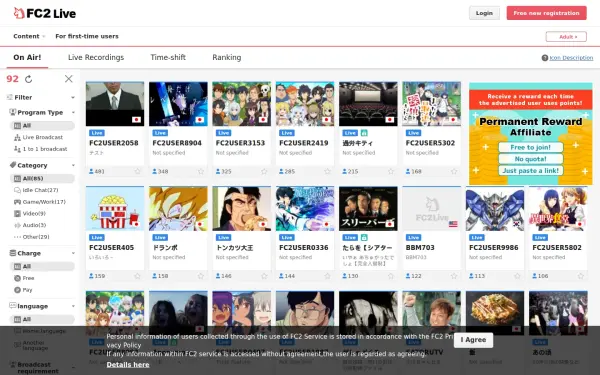
Task: Open FC2USER405 popcorn thumbnail
Action: 115,208
